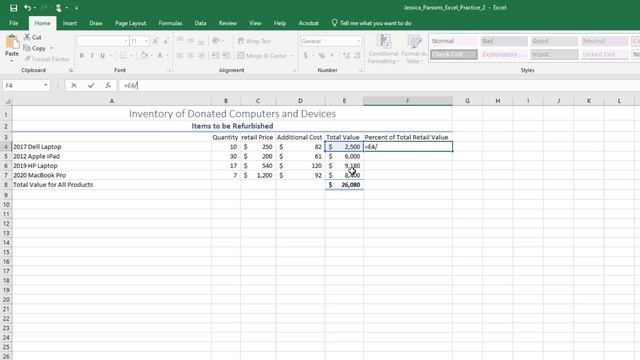Click Decrease Decimal icon
The image size is (640, 360).
coord(358,56)
